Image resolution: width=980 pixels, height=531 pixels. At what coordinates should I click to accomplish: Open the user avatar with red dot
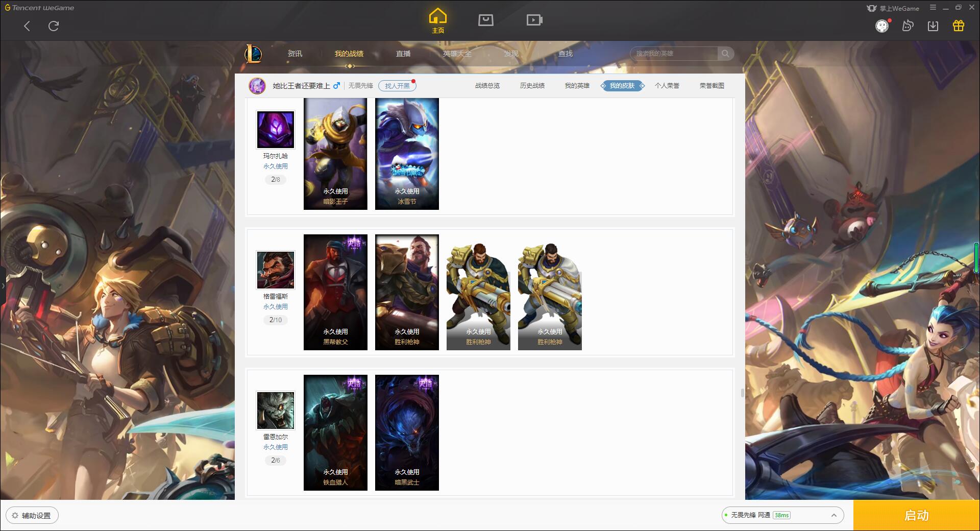click(882, 26)
